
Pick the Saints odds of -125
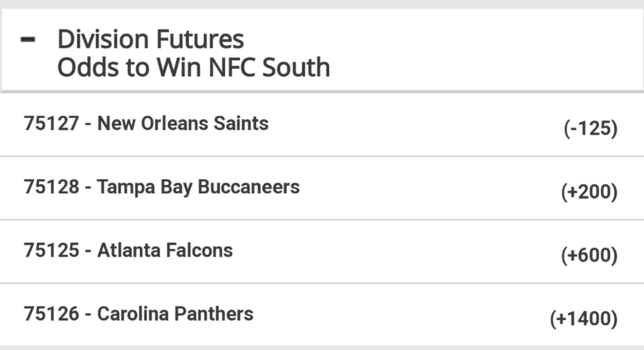[591, 129]
